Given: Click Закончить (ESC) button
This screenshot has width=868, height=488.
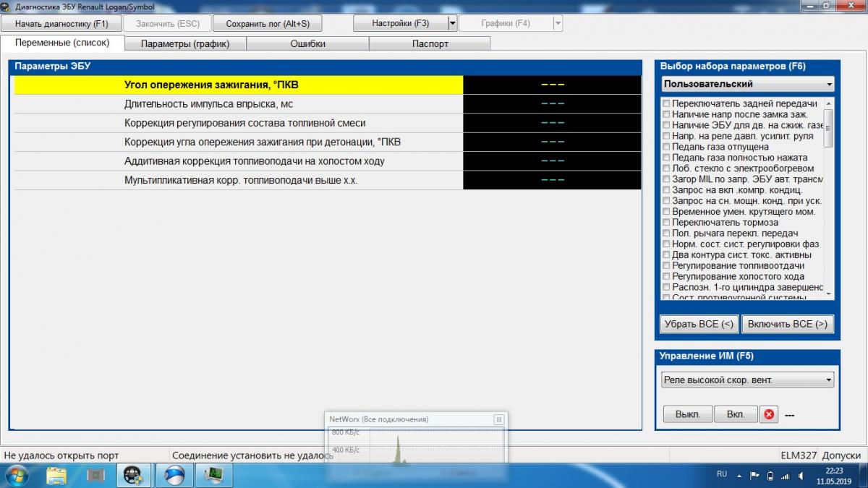Looking at the screenshot, I should pyautogui.click(x=167, y=23).
